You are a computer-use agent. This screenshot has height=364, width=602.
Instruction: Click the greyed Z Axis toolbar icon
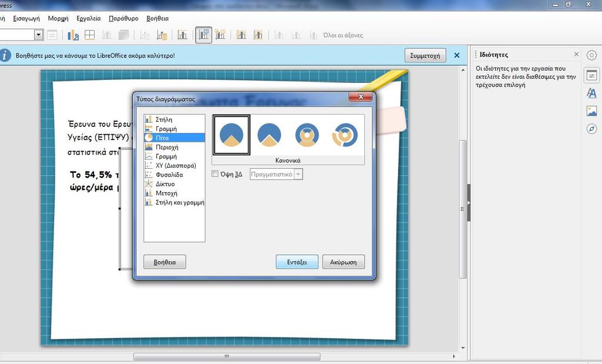tap(313, 35)
